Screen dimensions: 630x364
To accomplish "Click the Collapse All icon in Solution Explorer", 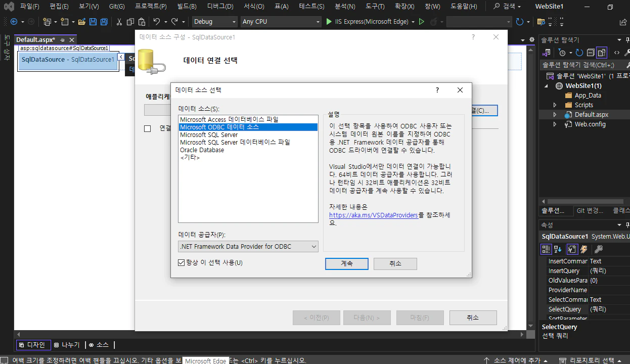I will (x=590, y=53).
